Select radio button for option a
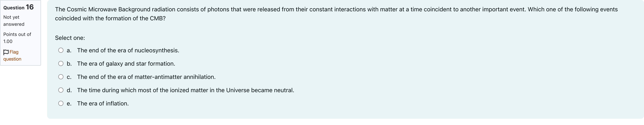Screen dimensions: 644x125 click(61, 50)
